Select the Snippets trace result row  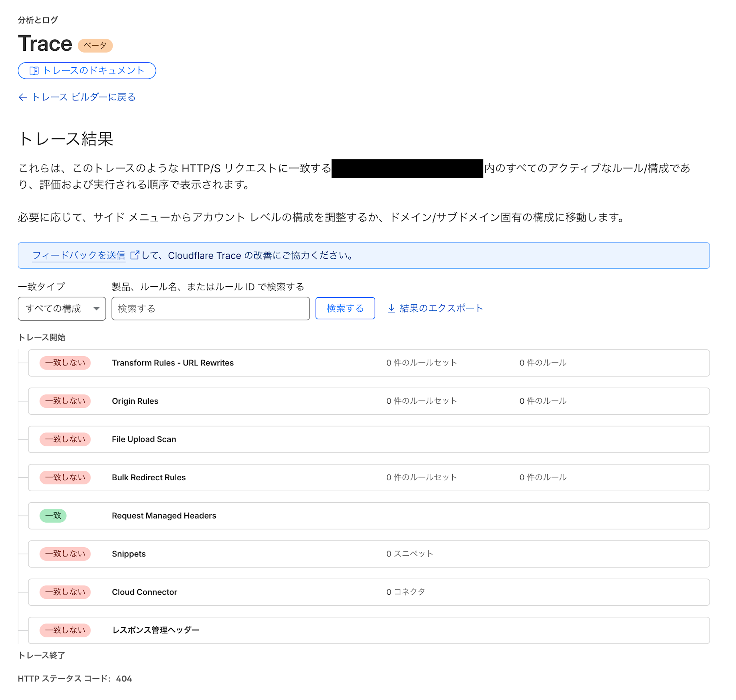coord(129,554)
